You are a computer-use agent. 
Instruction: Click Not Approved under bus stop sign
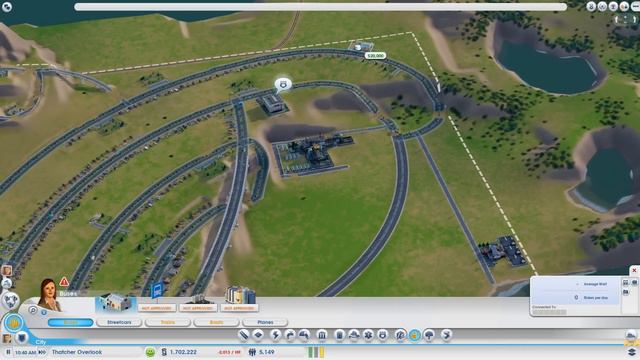pyautogui.click(x=157, y=308)
